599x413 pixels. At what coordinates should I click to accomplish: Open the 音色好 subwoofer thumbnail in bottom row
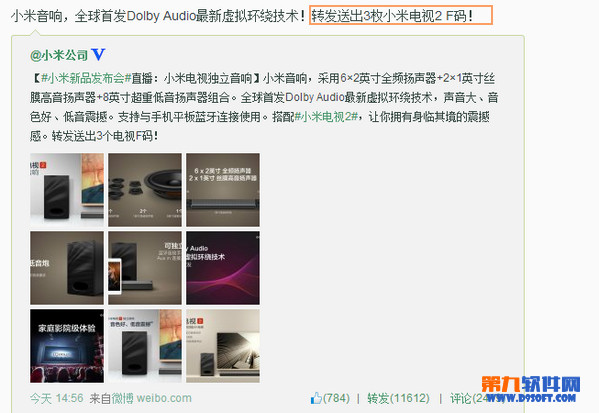click(145, 346)
